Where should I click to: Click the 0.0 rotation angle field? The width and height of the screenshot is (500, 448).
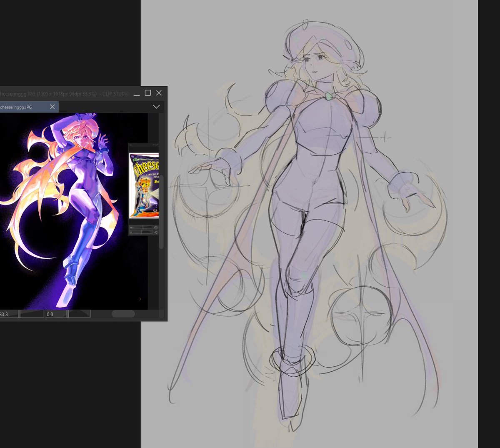point(56,314)
